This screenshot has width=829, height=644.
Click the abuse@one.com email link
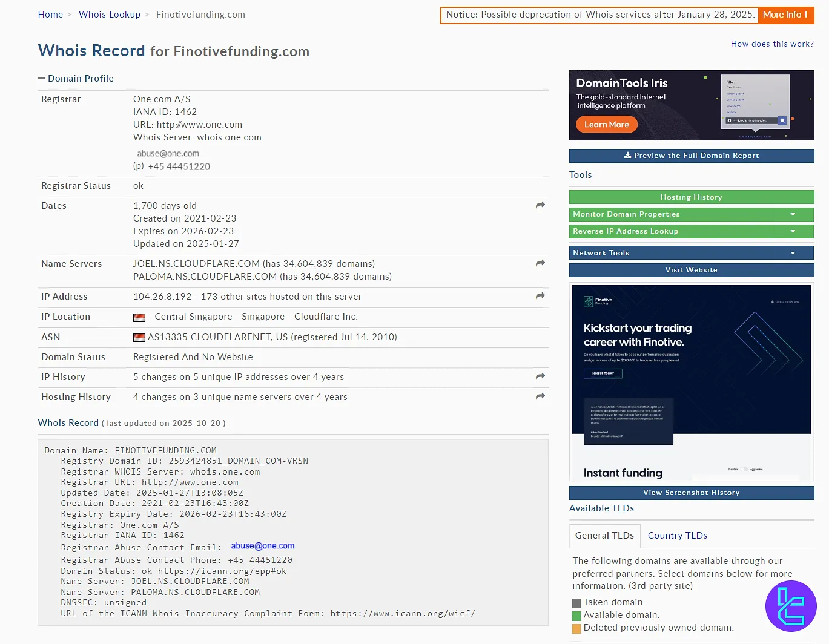pyautogui.click(x=262, y=546)
